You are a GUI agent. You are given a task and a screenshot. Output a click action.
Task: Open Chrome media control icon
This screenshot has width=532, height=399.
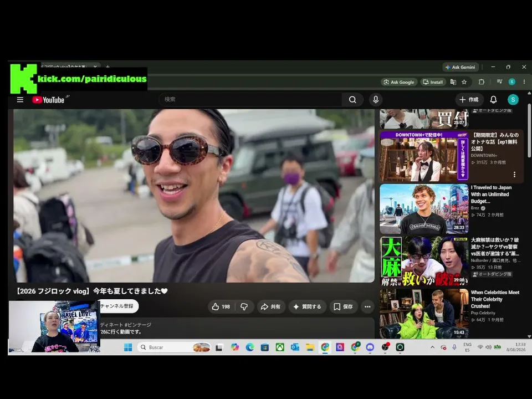click(x=499, y=82)
